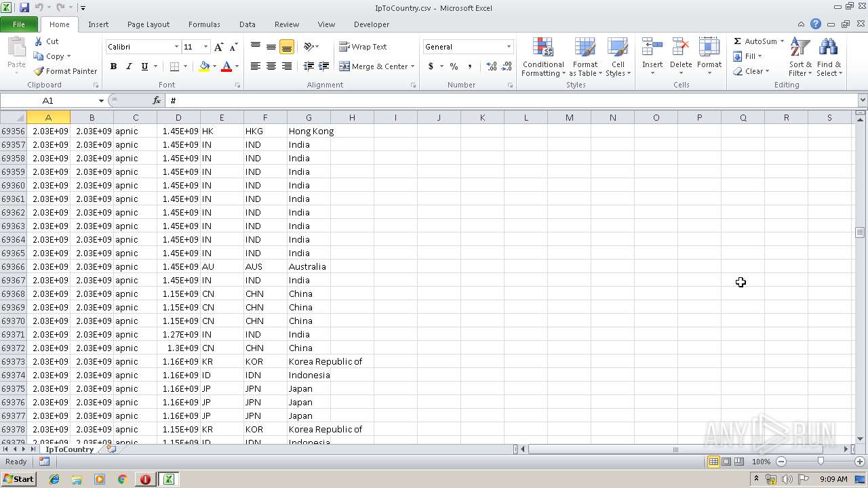Screen dimensions: 868x488
Task: Apply Accounting dollar format
Action: coord(431,66)
